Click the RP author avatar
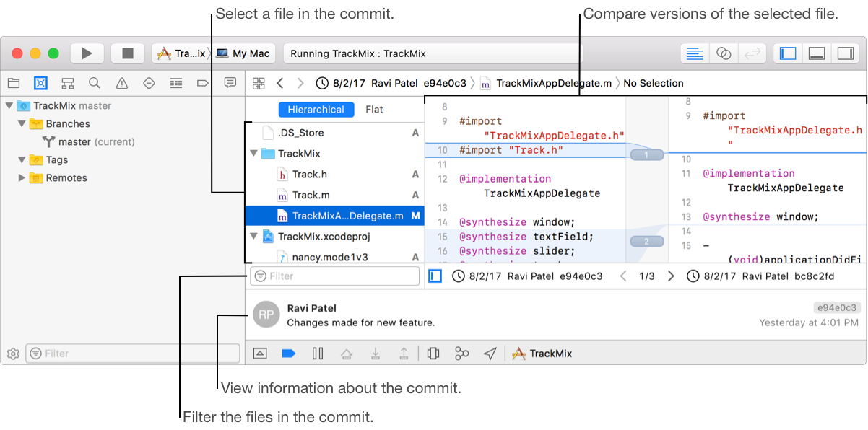 266,315
